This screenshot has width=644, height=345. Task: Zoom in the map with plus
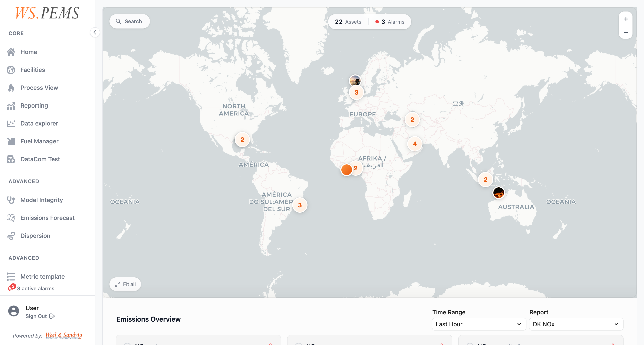tap(626, 19)
